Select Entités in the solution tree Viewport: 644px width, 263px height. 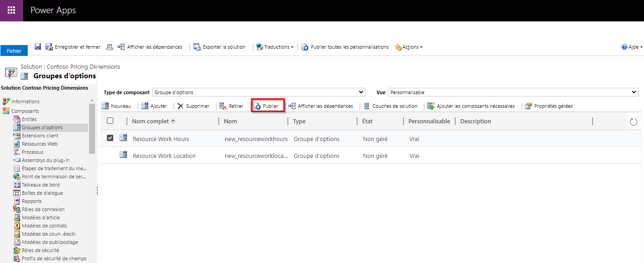(x=29, y=119)
